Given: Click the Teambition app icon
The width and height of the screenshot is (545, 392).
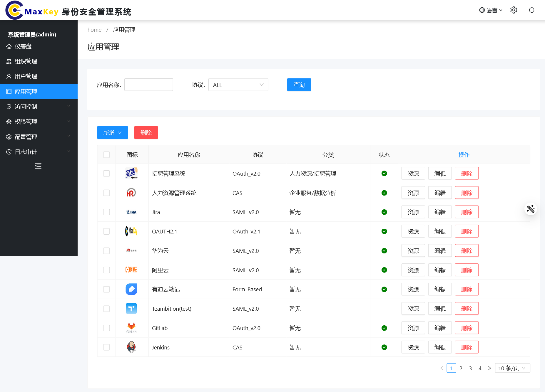Looking at the screenshot, I should coord(131,308).
